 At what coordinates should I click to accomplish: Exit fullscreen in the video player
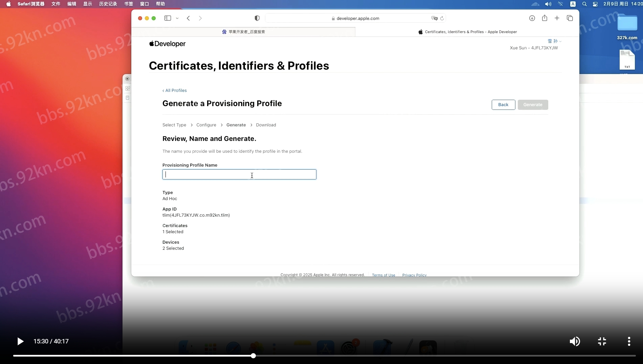pyautogui.click(x=602, y=341)
